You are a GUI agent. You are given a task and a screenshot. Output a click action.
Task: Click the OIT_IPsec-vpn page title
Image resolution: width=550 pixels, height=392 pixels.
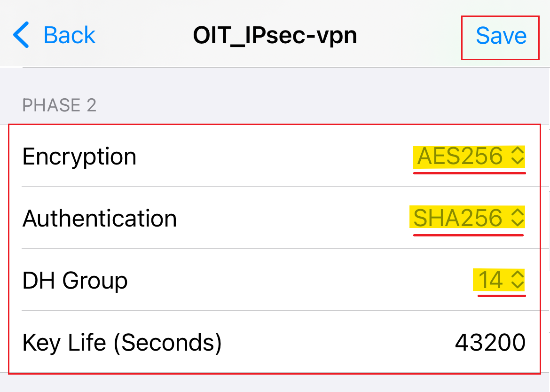(x=275, y=36)
